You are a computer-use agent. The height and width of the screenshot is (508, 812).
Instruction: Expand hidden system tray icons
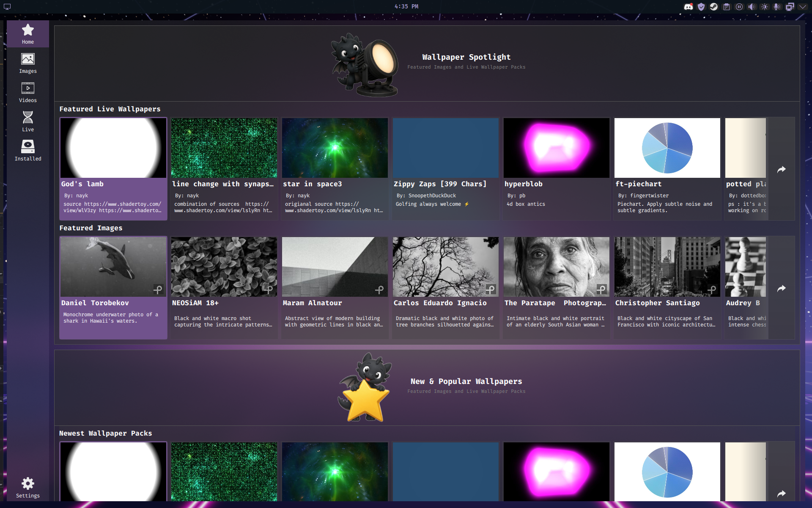point(802,7)
